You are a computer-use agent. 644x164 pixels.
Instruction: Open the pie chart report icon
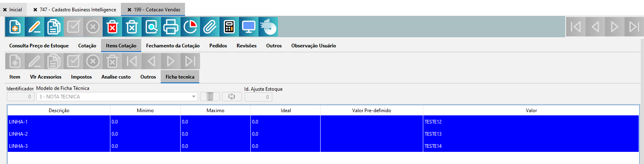click(x=190, y=27)
